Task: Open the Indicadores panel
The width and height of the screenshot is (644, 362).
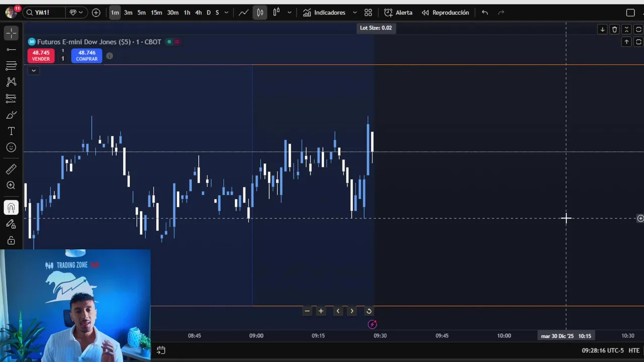Action: click(x=324, y=13)
